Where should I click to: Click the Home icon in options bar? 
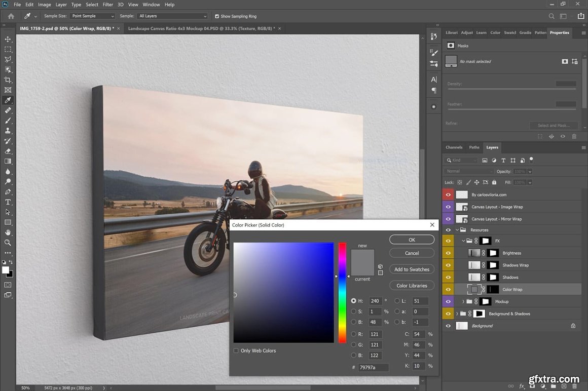11,16
